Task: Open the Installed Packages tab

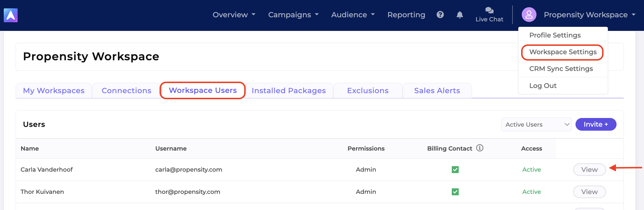Action: tap(289, 91)
